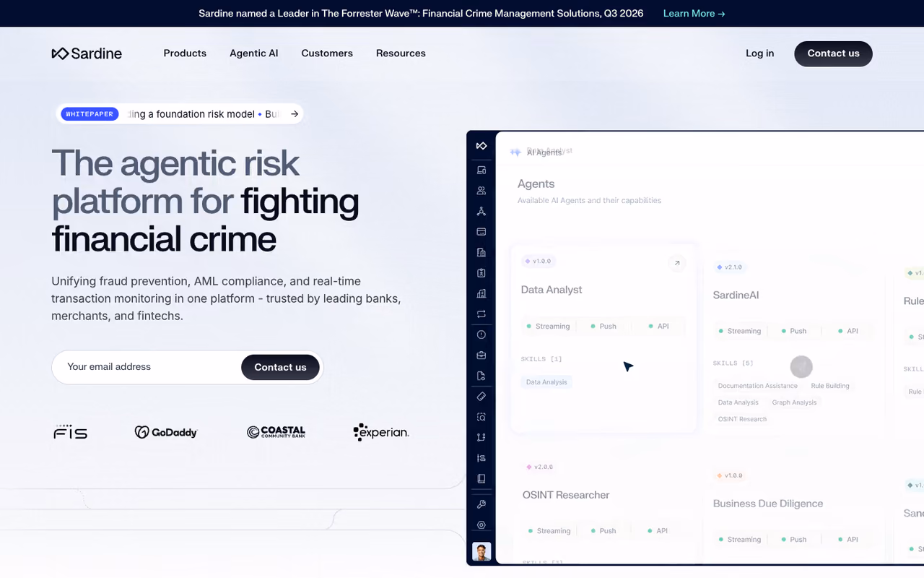Click Contact us button in header

click(833, 53)
